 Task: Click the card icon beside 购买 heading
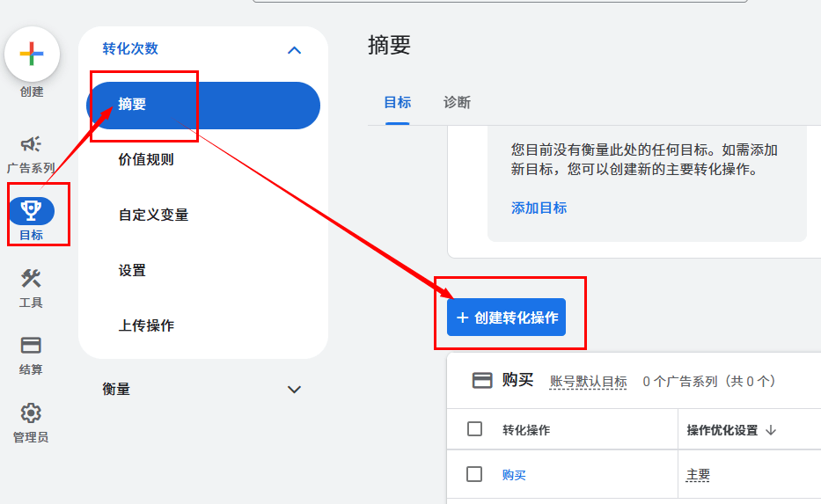click(482, 381)
